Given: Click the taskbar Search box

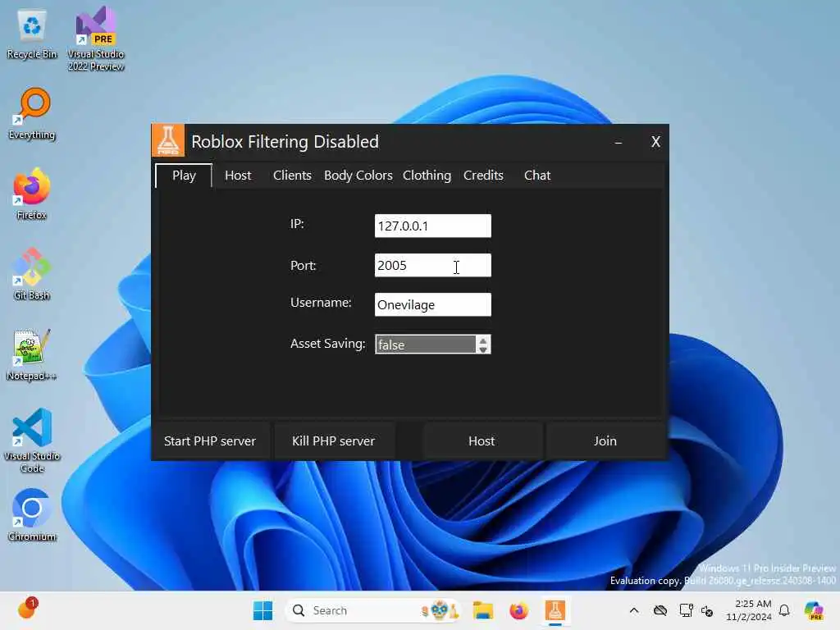Looking at the screenshot, I should [373, 610].
